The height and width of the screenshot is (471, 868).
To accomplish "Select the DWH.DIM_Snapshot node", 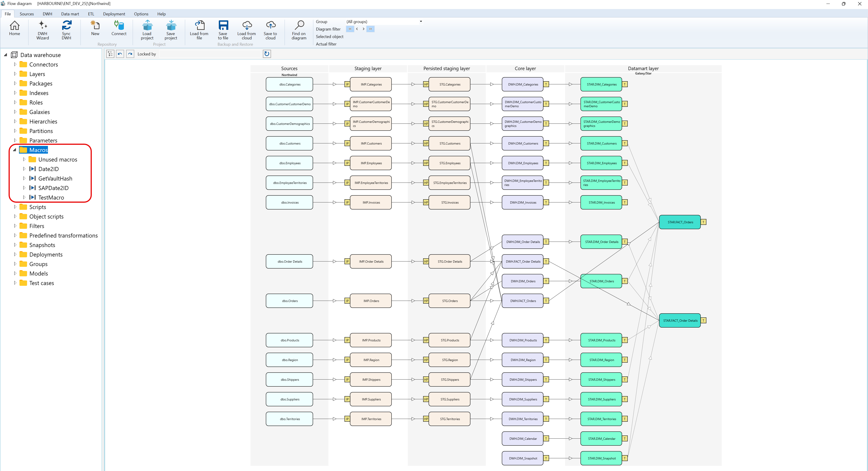I will 523,458.
